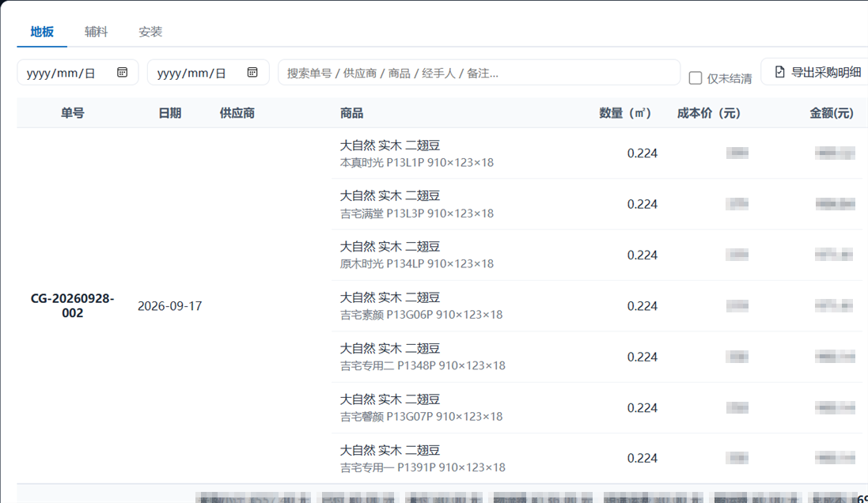Viewport: 868px width, 503px height.
Task: Open the end date calendar picker icon
Action: [252, 73]
